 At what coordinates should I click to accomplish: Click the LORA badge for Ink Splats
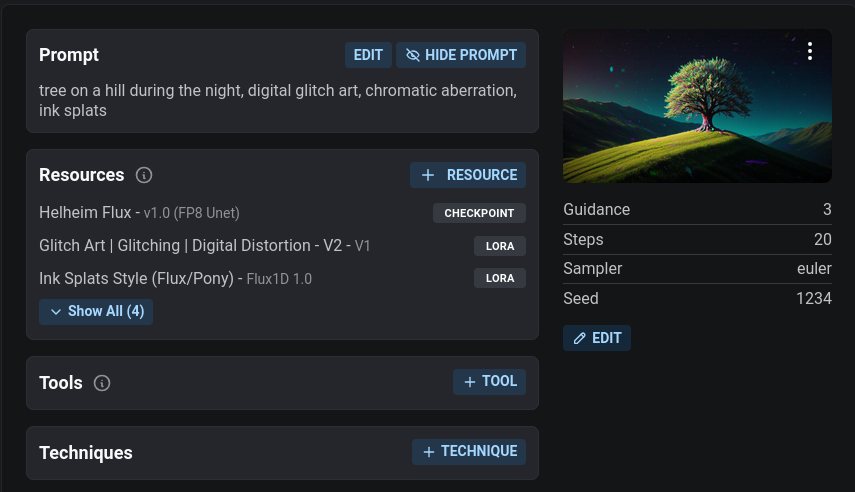pyautogui.click(x=500, y=278)
